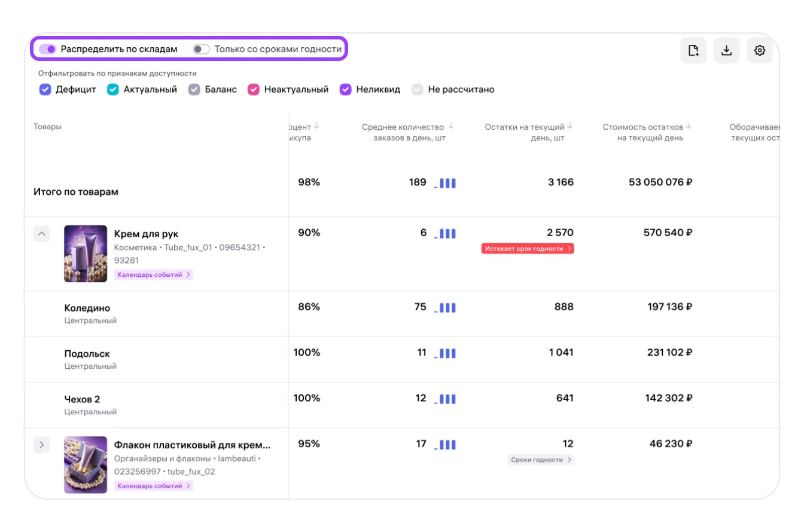
Task: Click the add document report icon
Action: point(693,51)
